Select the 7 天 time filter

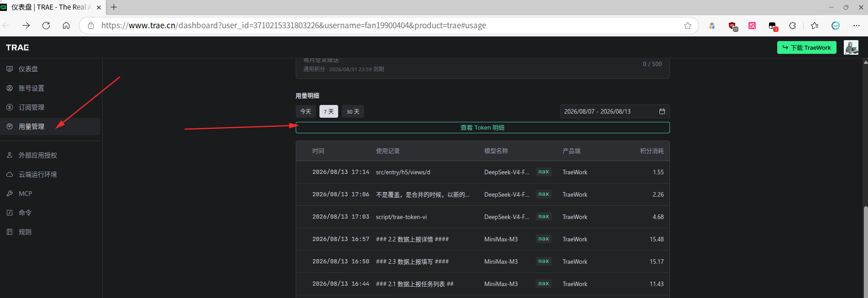point(329,111)
